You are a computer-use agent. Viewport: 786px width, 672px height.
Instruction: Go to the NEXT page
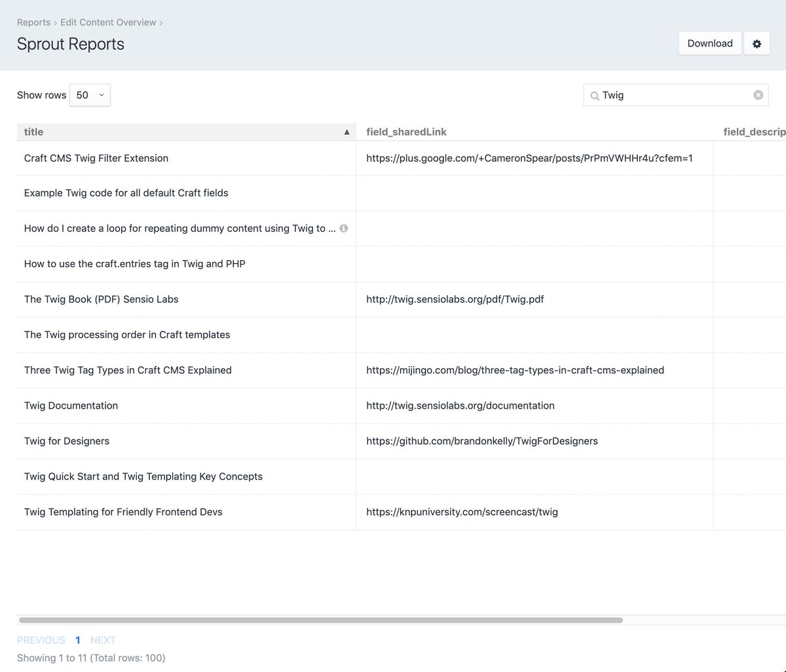tap(103, 640)
